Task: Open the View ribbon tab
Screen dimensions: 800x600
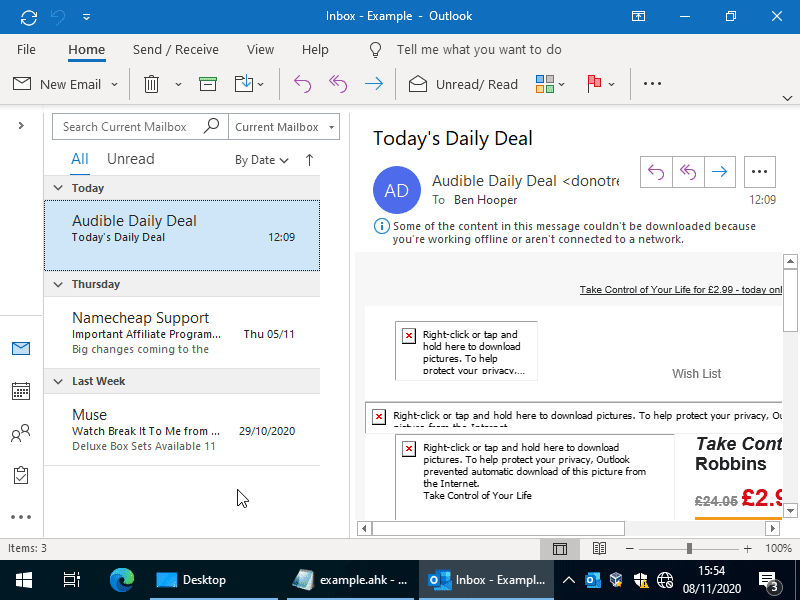Action: tap(260, 49)
